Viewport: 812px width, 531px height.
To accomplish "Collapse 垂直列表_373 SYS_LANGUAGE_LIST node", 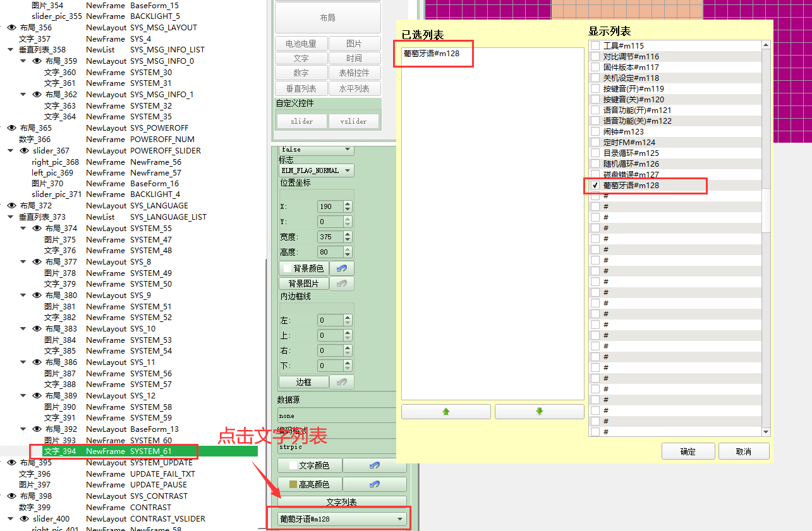I will pyautogui.click(x=10, y=217).
